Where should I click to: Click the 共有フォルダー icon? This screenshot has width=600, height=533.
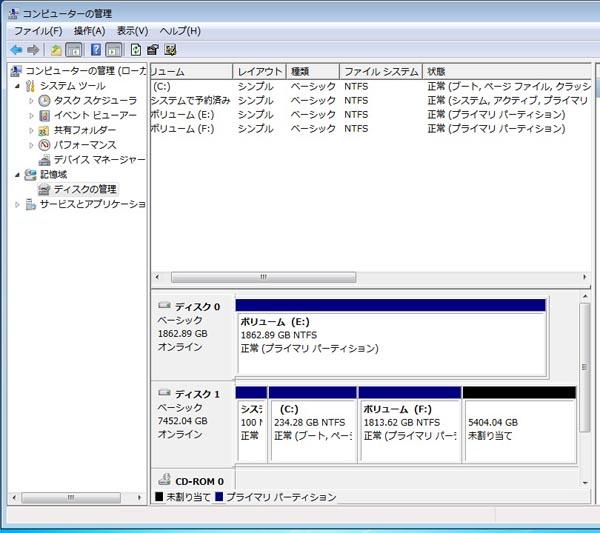44,130
